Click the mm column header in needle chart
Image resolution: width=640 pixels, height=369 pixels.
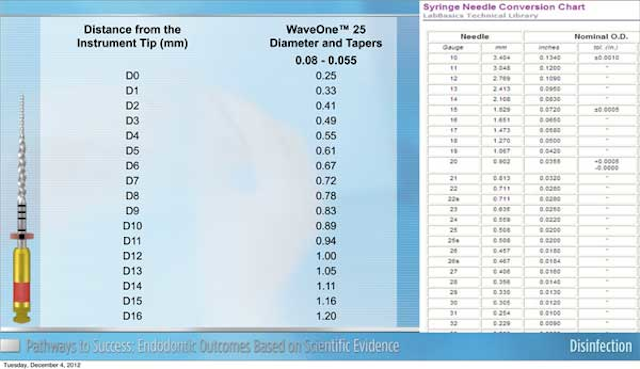tap(501, 47)
